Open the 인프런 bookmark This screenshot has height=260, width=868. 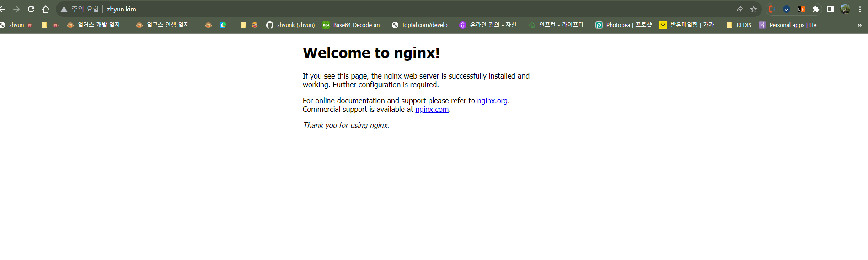558,25
